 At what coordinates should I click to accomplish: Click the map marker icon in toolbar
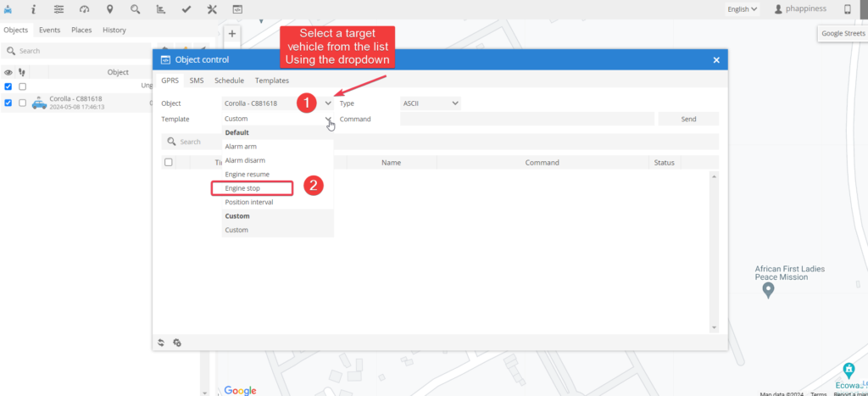coord(109,9)
